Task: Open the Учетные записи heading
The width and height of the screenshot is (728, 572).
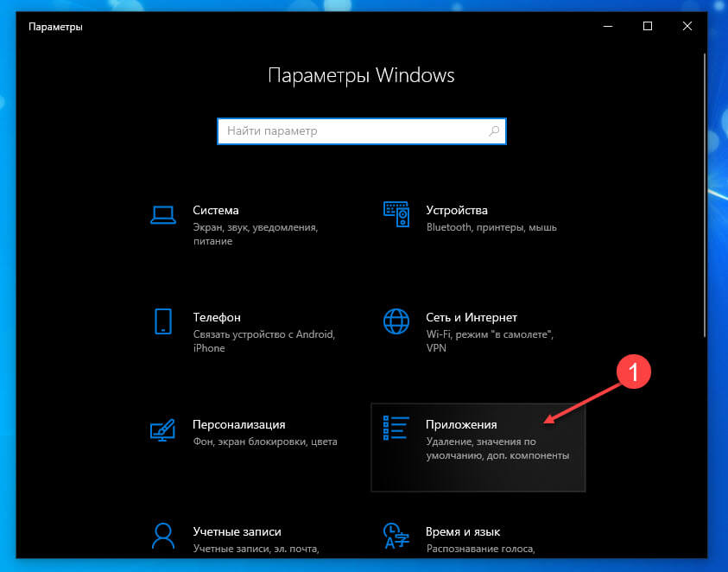Action: pos(237,531)
